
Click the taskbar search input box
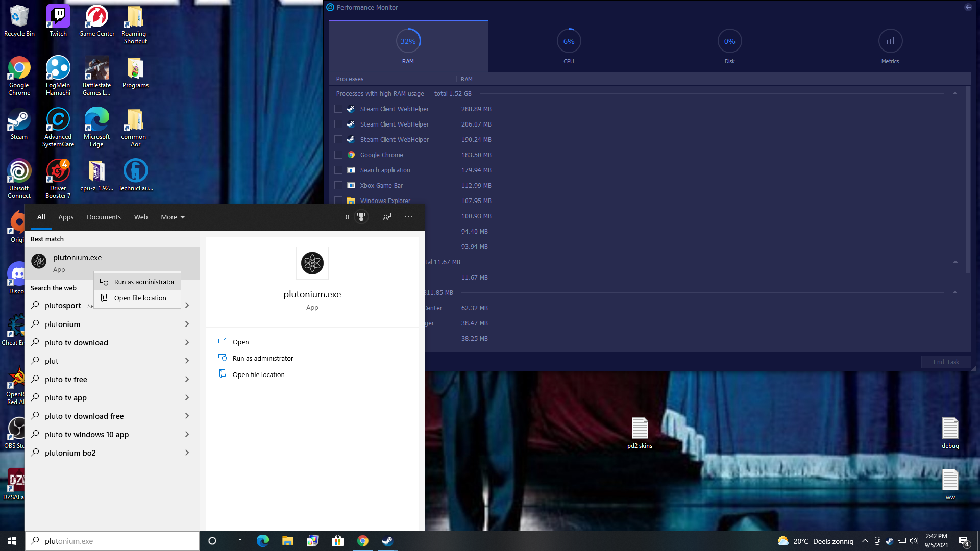click(x=112, y=541)
